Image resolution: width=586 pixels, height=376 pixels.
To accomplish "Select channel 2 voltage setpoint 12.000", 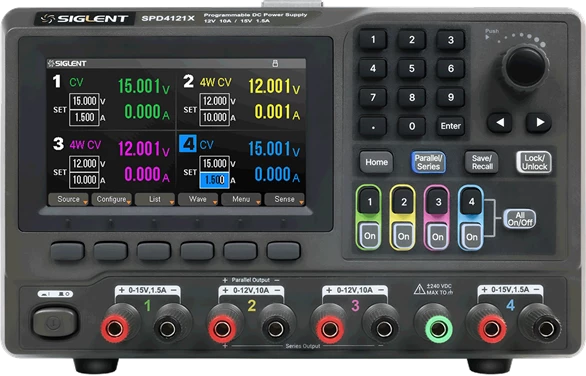I will pos(215,101).
